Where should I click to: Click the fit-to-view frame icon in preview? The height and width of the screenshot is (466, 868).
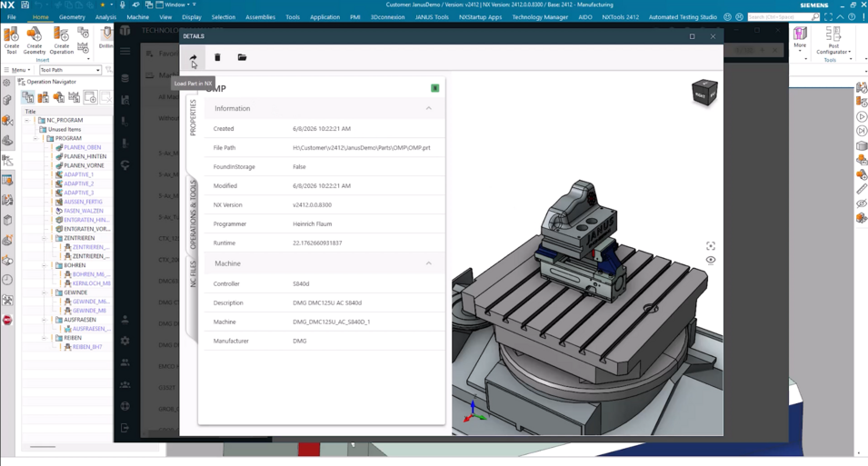point(711,246)
